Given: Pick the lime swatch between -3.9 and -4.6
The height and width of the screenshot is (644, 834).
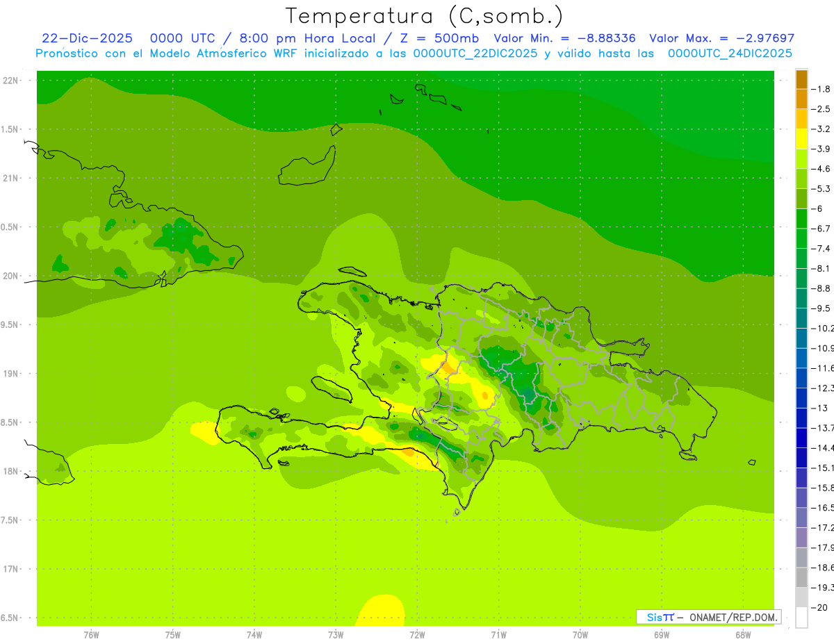Looking at the screenshot, I should 801,159.
